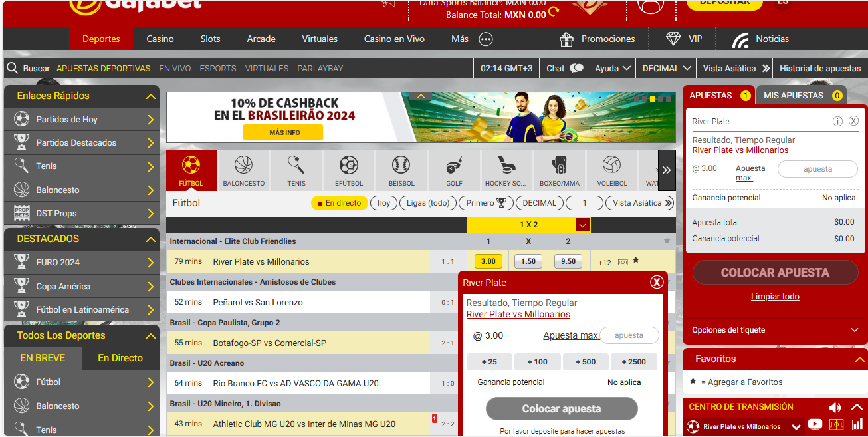This screenshot has height=437, width=868.
Task: Select the Béisbol sport icon
Action: [x=401, y=170]
